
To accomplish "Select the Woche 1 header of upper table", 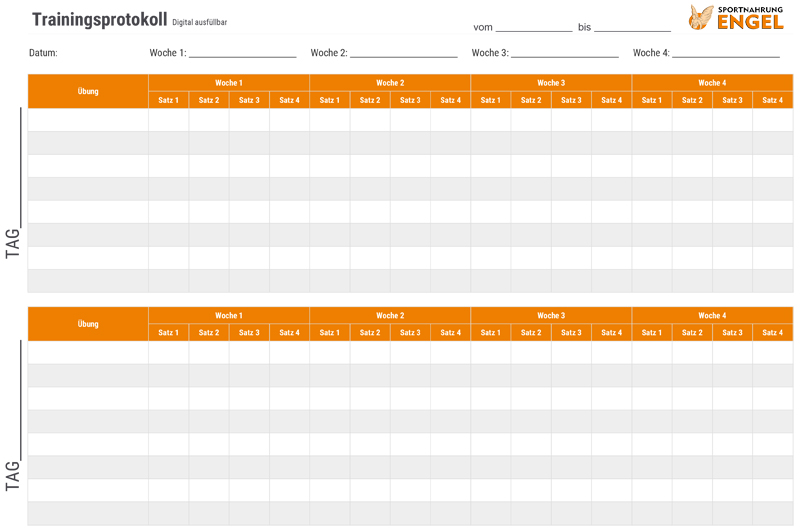I will tap(229, 83).
